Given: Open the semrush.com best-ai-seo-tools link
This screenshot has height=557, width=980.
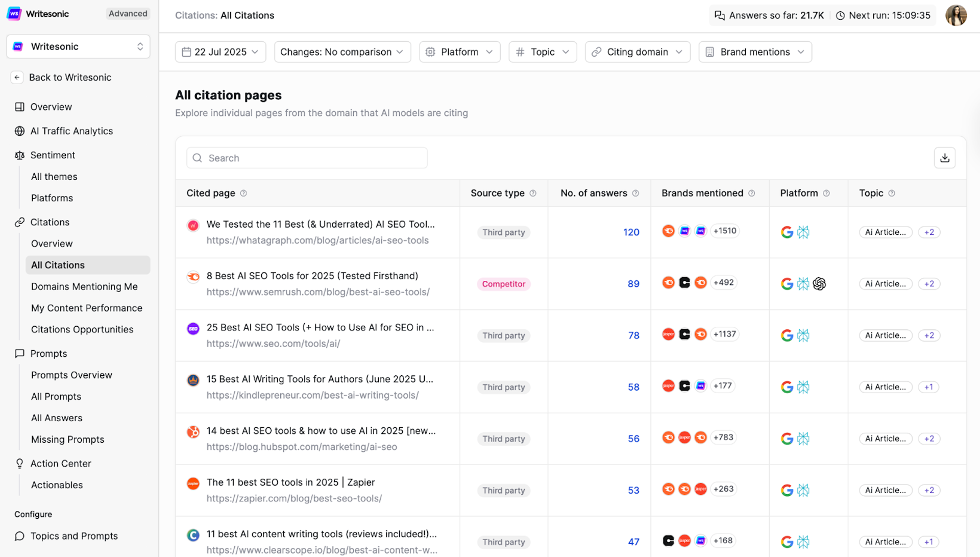Looking at the screenshot, I should click(x=318, y=292).
